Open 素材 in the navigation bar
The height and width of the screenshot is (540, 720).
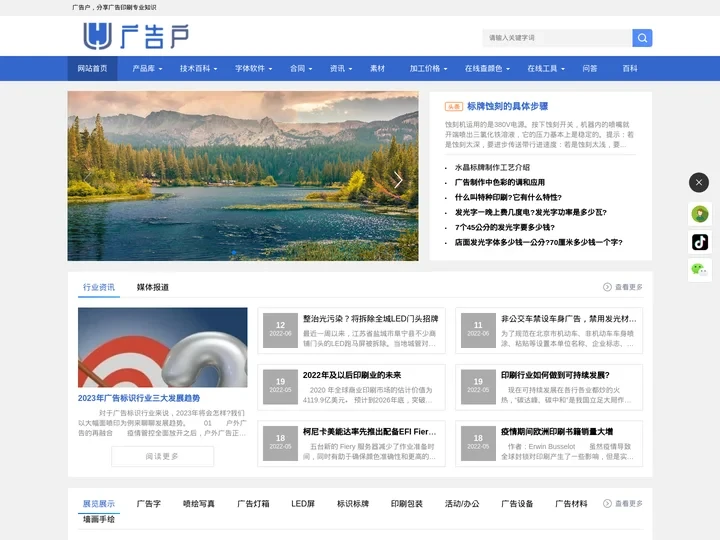point(377,68)
